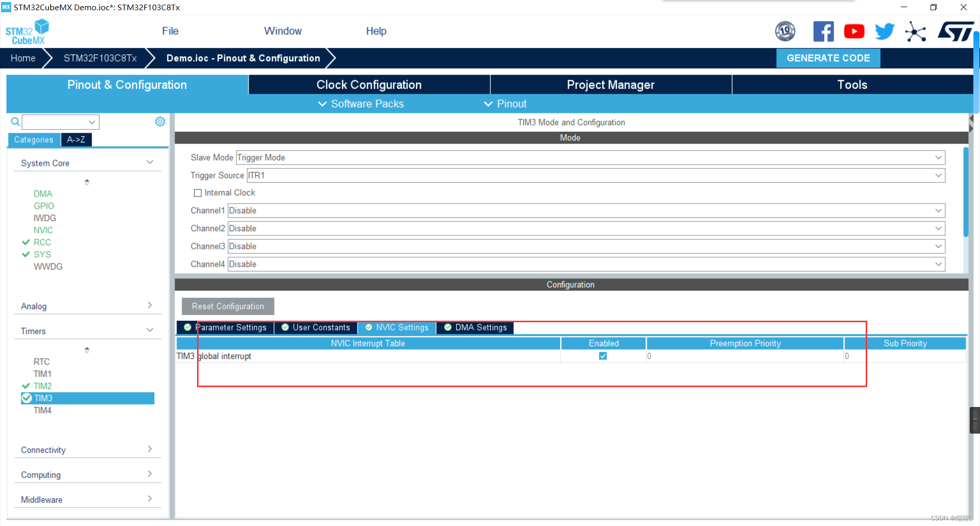This screenshot has width=980, height=526.
Task: Select GPIO in System Core list
Action: coord(44,206)
